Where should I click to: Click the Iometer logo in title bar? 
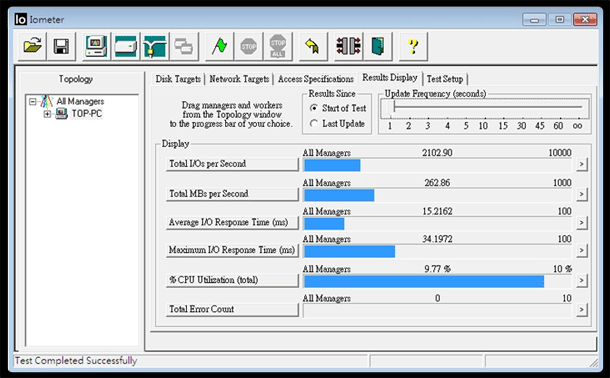click(21, 19)
